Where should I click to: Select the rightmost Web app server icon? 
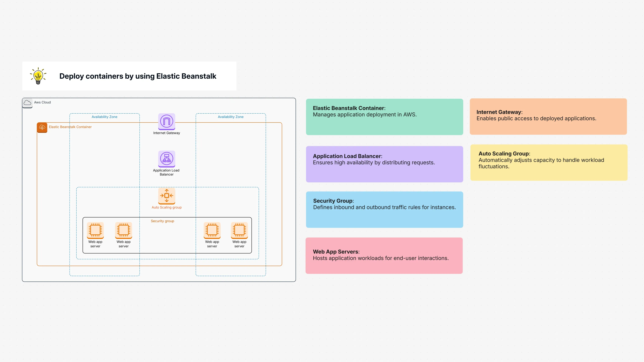click(x=239, y=230)
